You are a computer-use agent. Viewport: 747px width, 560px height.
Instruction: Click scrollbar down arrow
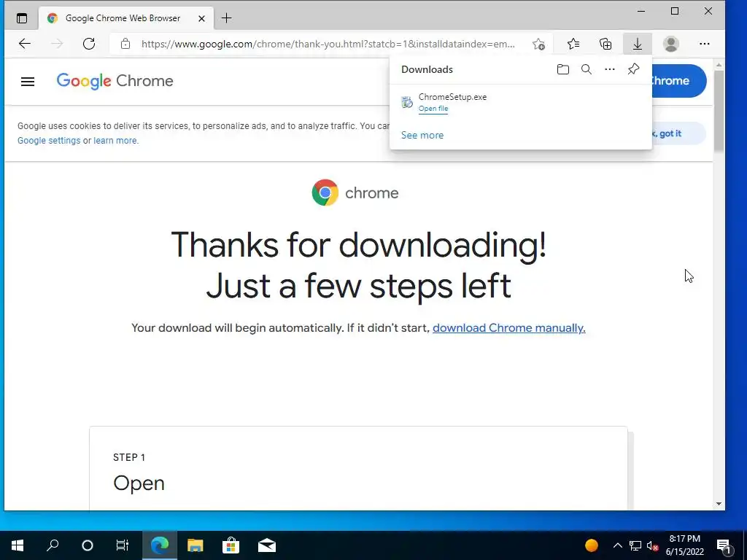tap(719, 504)
